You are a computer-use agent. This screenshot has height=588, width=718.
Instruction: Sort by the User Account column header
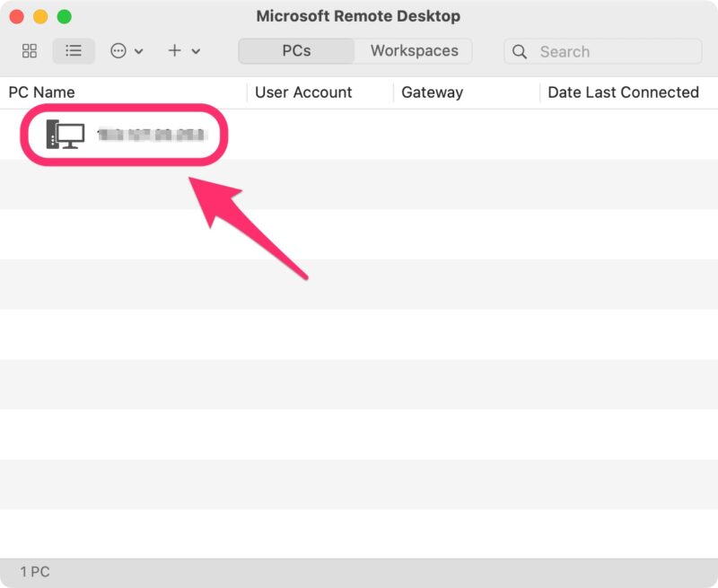(x=303, y=92)
